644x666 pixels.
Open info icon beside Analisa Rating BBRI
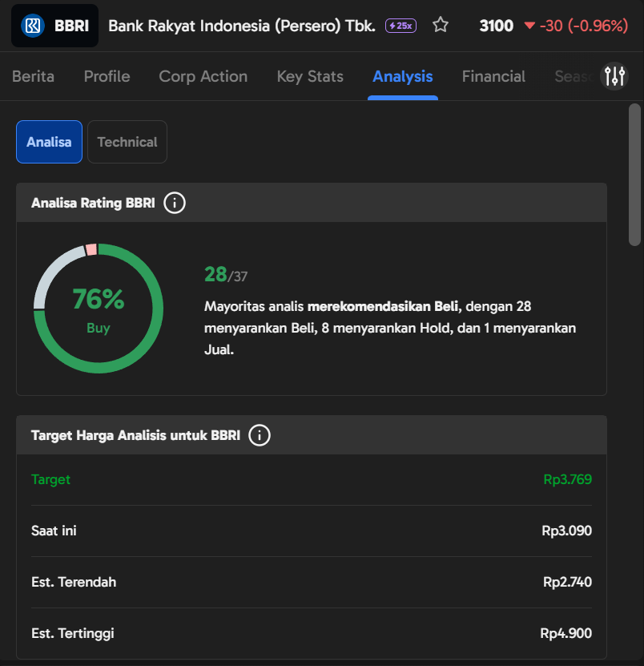click(x=175, y=203)
